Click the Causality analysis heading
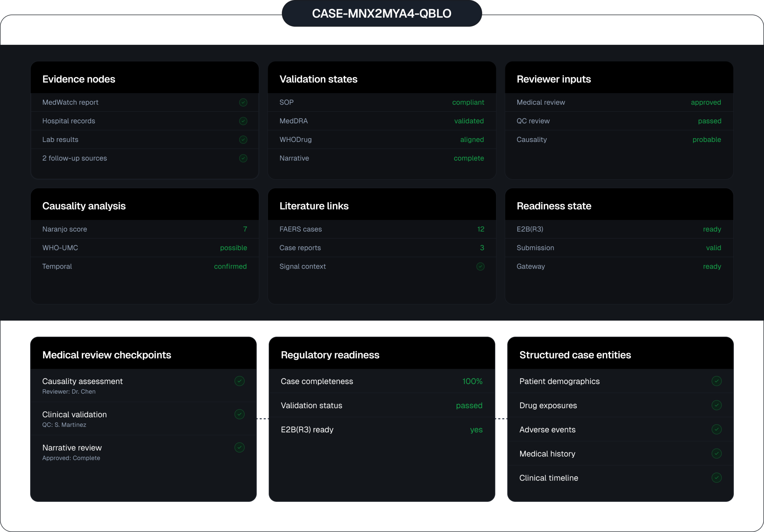 click(x=84, y=206)
